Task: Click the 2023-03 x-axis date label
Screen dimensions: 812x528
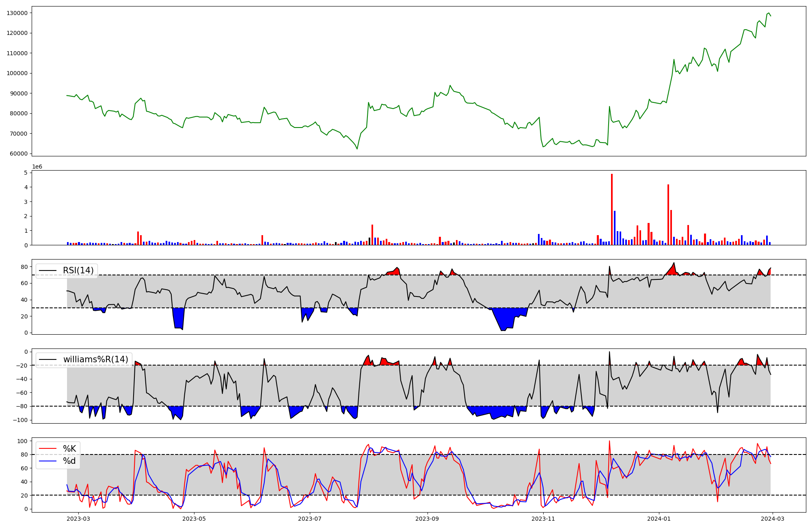Action: pyautogui.click(x=78, y=519)
